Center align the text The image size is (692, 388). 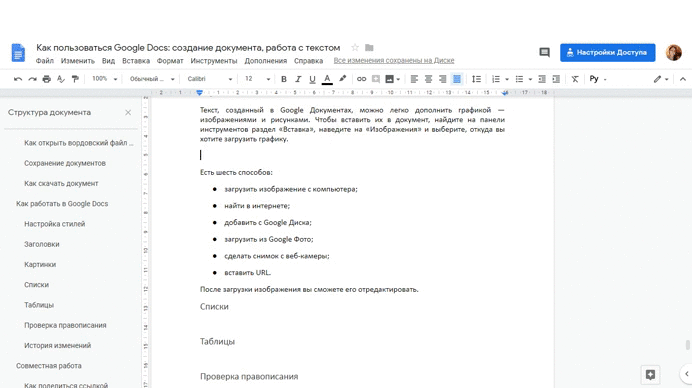pos(428,79)
